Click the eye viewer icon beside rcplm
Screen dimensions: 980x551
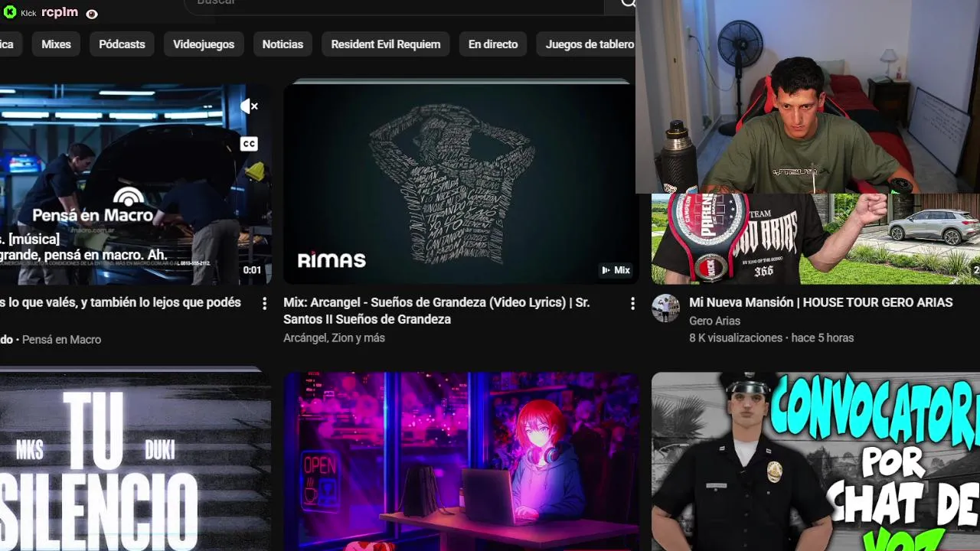pyautogui.click(x=92, y=14)
